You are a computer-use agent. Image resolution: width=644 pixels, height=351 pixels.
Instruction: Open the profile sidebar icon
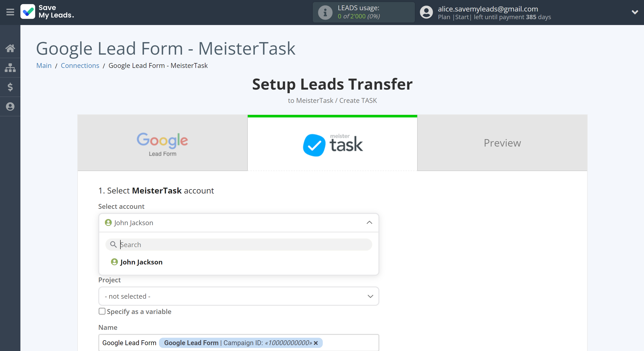coord(10,106)
